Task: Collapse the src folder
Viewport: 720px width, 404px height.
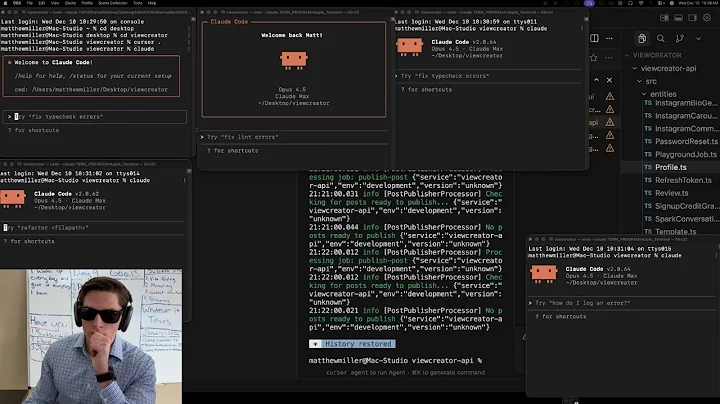Action: 639,81
